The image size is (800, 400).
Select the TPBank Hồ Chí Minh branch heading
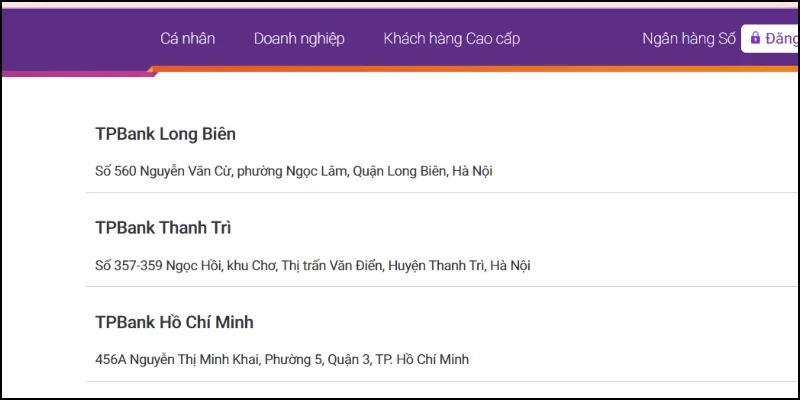[174, 322]
